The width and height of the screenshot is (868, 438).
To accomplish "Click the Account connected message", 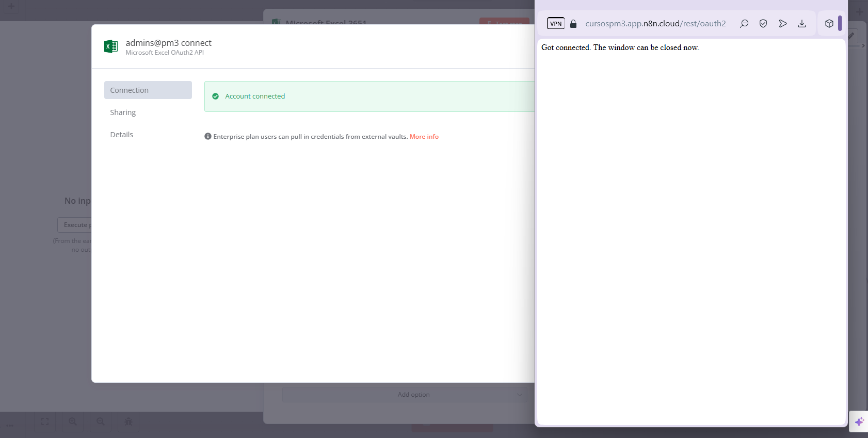I will click(255, 96).
